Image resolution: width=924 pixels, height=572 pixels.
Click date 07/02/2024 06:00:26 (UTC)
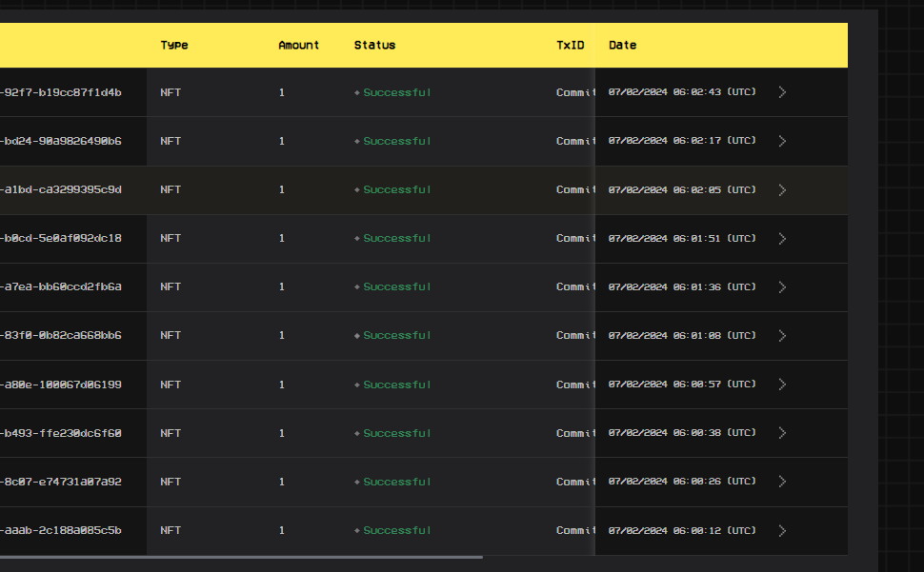tap(682, 481)
